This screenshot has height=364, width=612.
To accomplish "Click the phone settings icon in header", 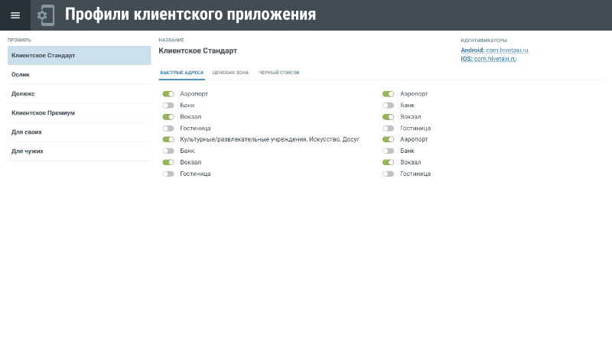I will (x=46, y=15).
